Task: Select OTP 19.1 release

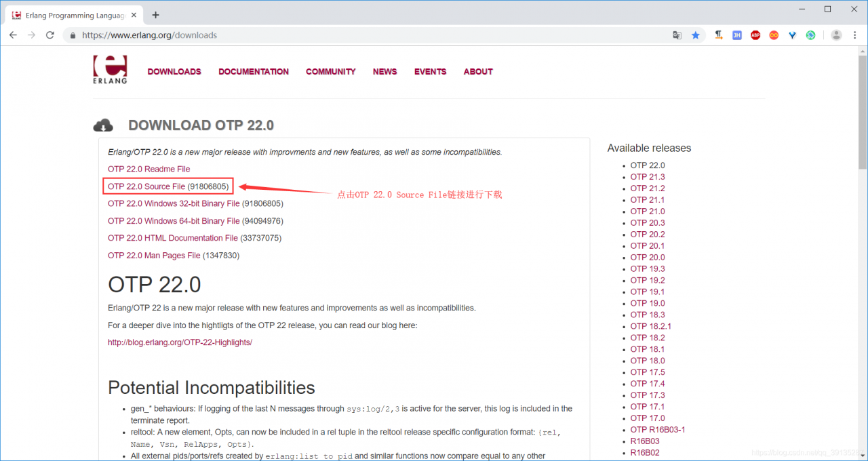Action: click(x=648, y=292)
